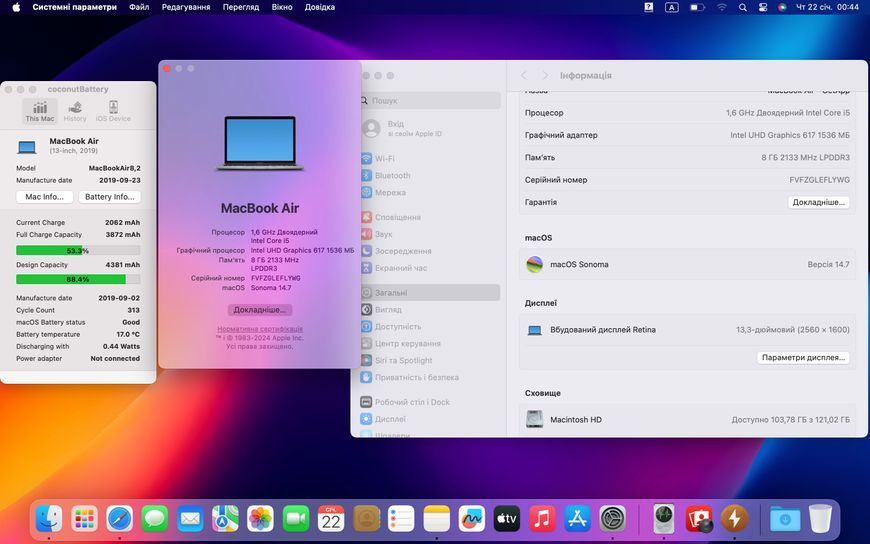Switch to History tab in coconutBattery
Image resolution: width=870 pixels, height=544 pixels.
[75, 111]
